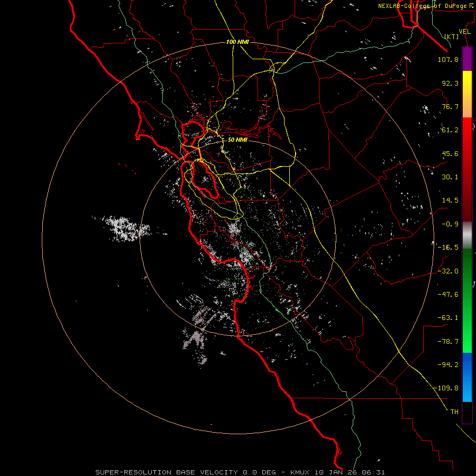Click the 100 NMI range ring label
This screenshot has width=476, height=476.
point(237,42)
